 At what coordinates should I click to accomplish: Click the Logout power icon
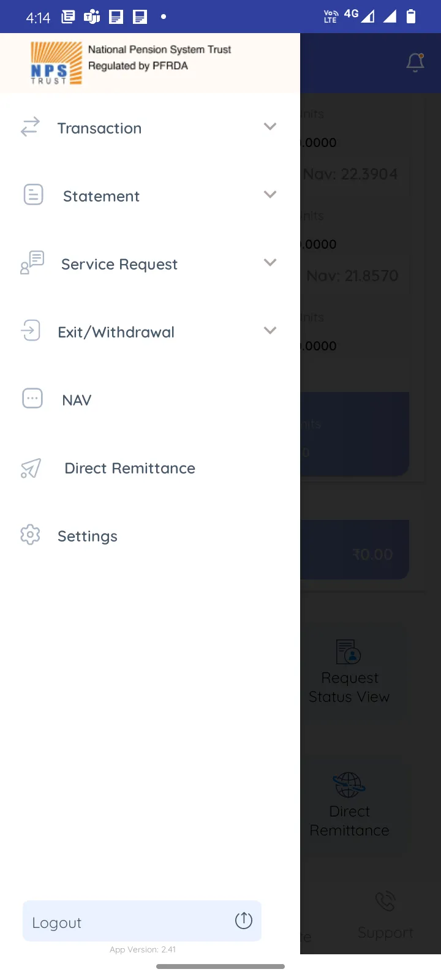pyautogui.click(x=244, y=920)
